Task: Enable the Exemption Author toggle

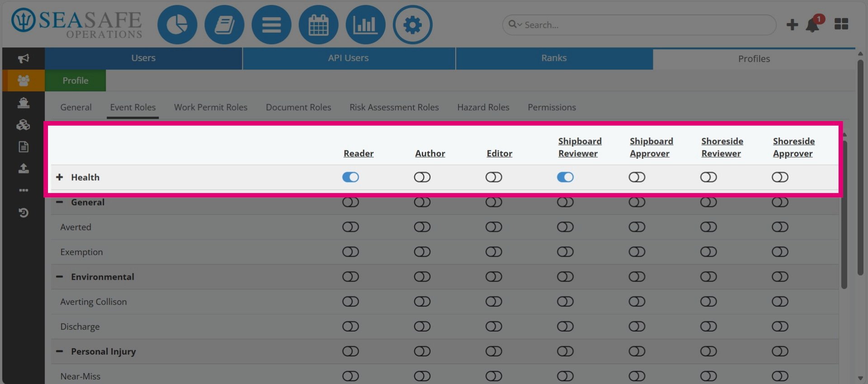Action: 422,252
